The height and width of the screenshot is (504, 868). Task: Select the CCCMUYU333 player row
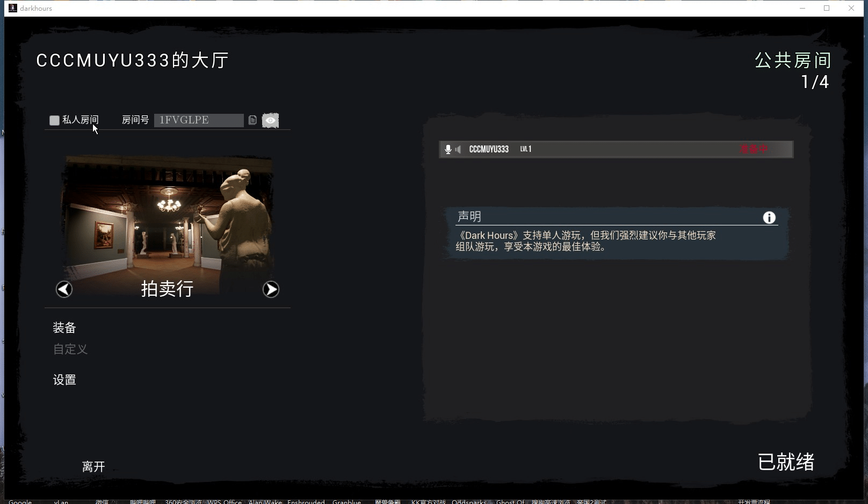pyautogui.click(x=616, y=149)
